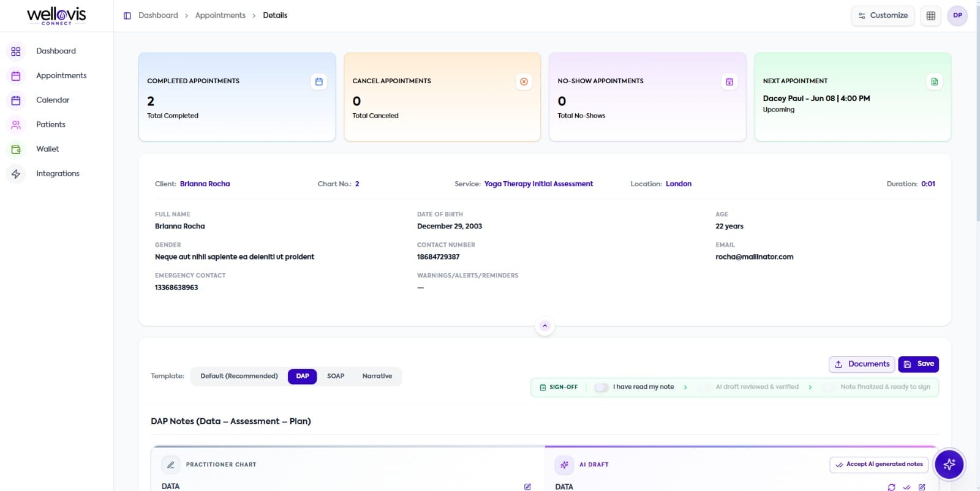Toggle the 'AI draft reviewed & verified' switch
Viewport: 980px width, 491px height.
tap(704, 388)
